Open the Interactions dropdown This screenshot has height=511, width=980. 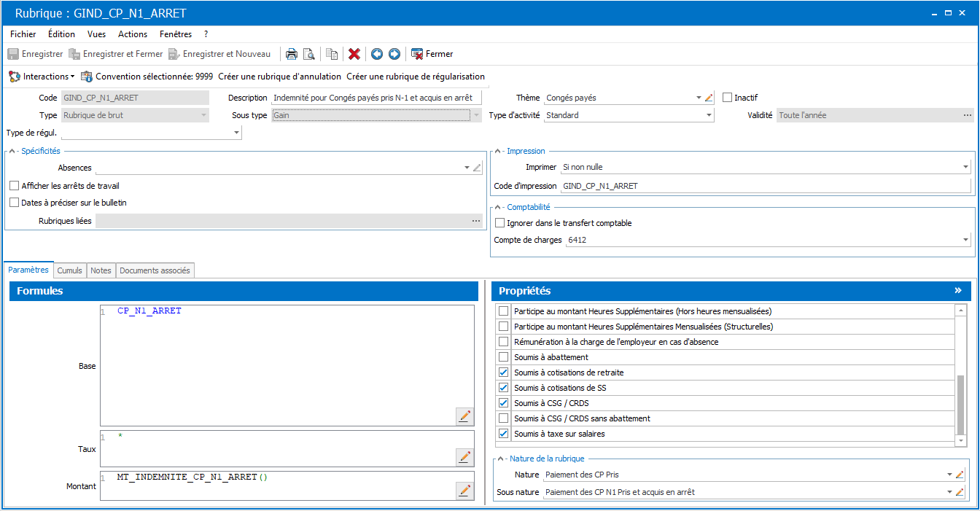[x=42, y=77]
